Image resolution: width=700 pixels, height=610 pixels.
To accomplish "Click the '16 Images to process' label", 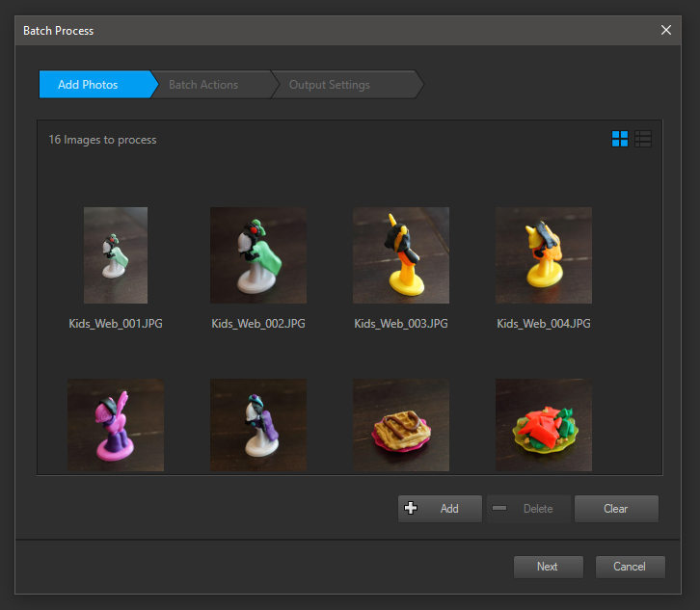I will (x=102, y=140).
